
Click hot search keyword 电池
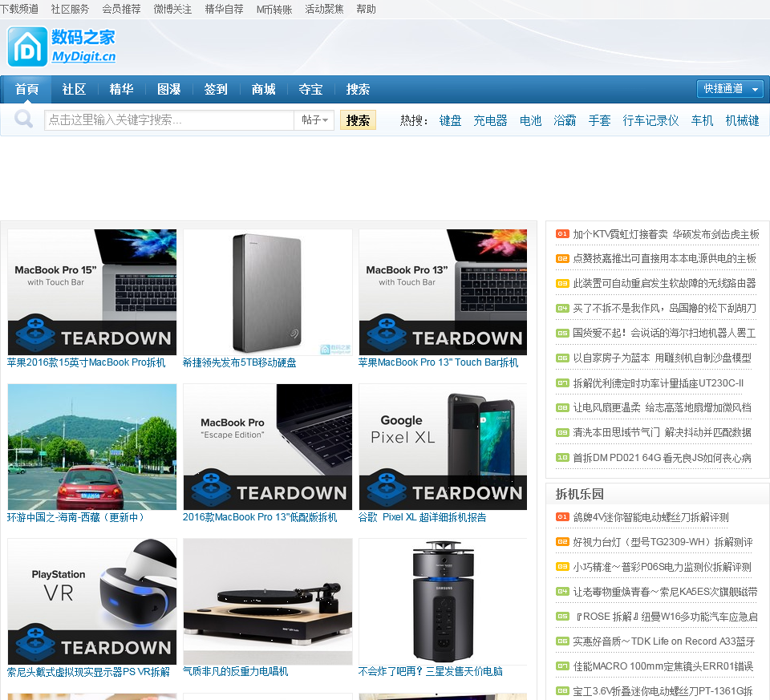530,120
